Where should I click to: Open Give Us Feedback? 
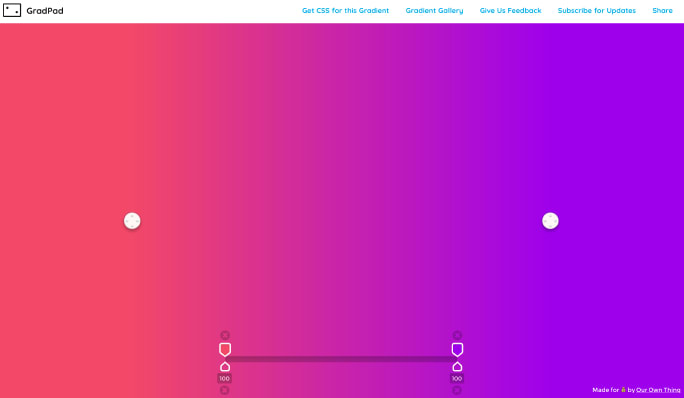tap(510, 10)
